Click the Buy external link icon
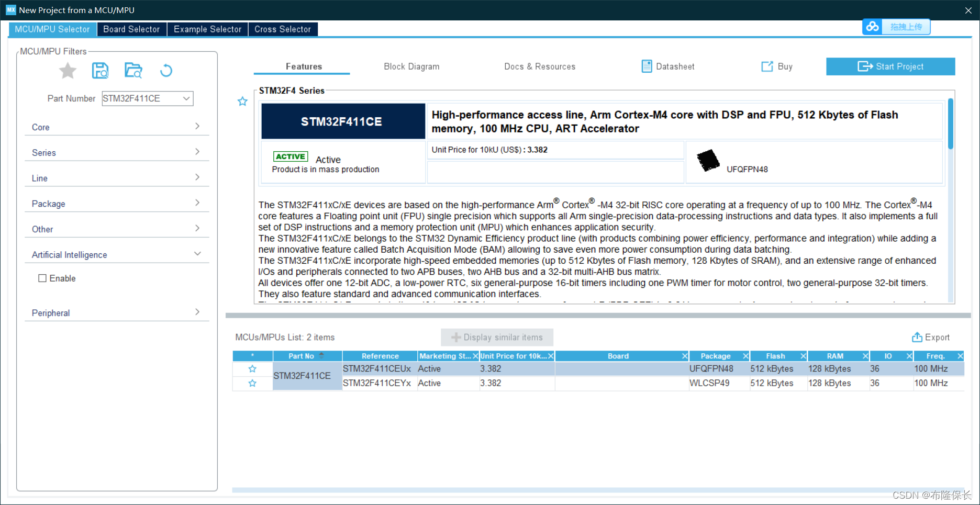980x505 pixels. tap(767, 66)
